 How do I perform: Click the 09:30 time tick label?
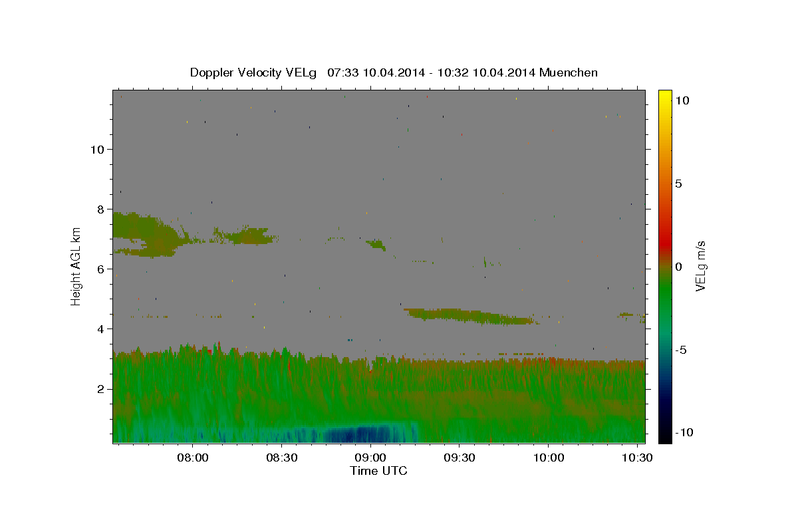(459, 458)
